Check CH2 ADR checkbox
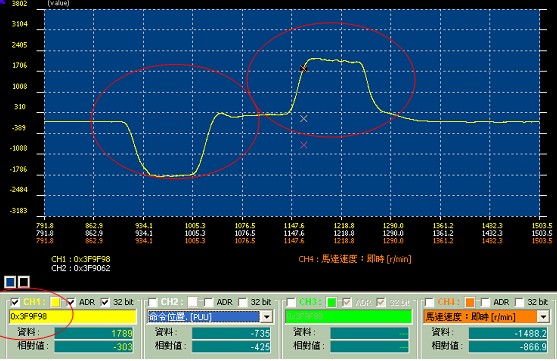557x361 pixels. pos(209,302)
